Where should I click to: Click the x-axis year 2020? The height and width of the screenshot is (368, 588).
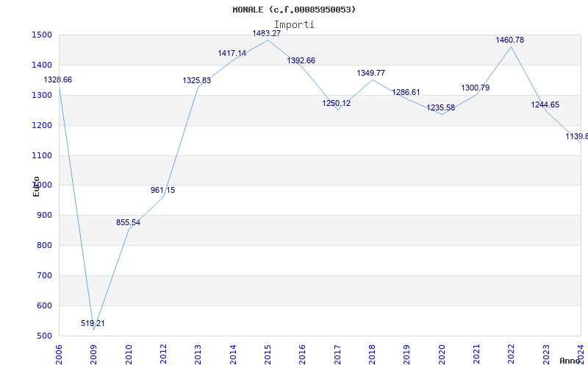[x=442, y=355]
